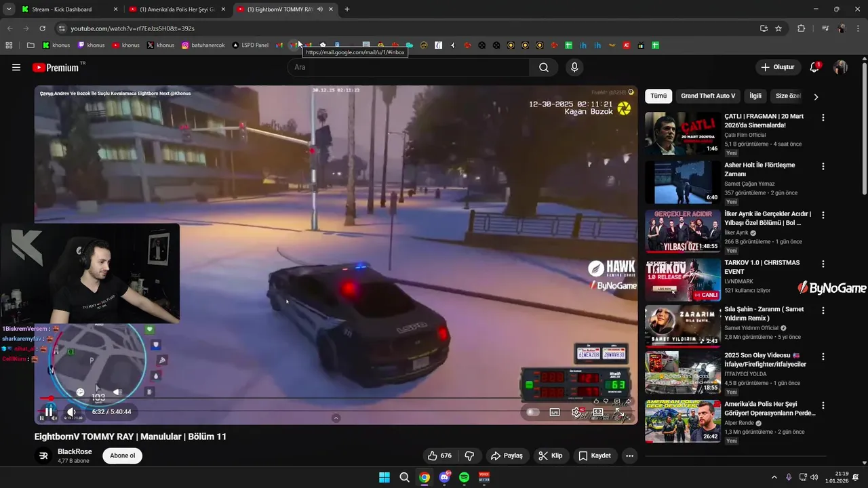Open the Windows Start menu

pyautogui.click(x=384, y=477)
